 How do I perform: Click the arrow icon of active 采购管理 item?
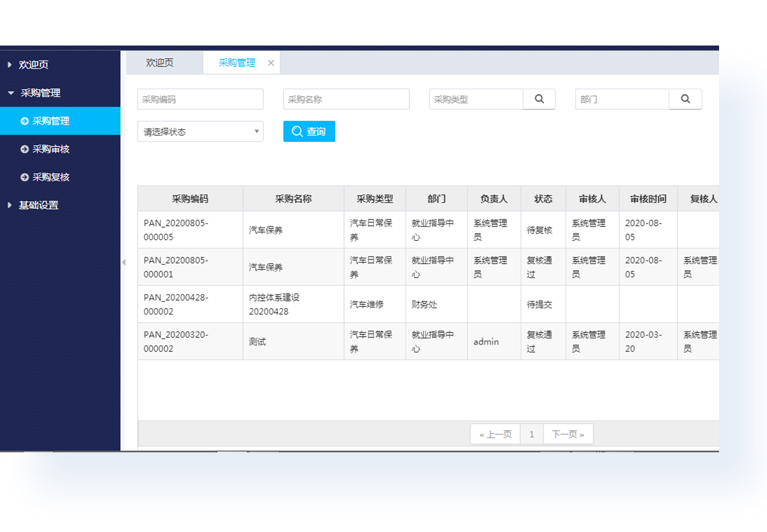tap(25, 121)
